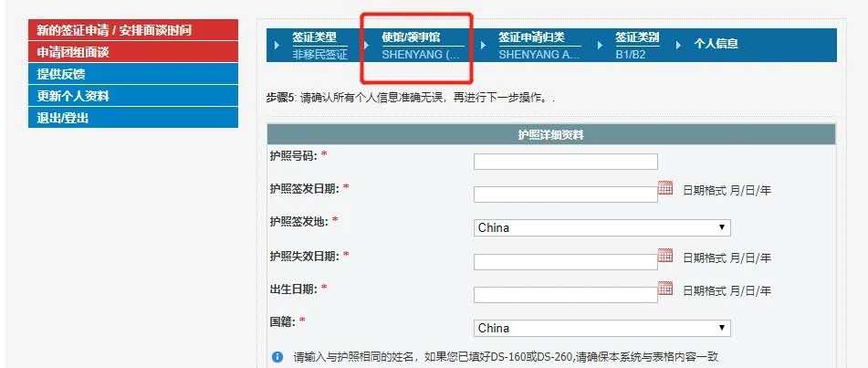Image resolution: width=868 pixels, height=368 pixels.
Task: Click arrow icon before 签证申请归类 step
Action: 483,45
